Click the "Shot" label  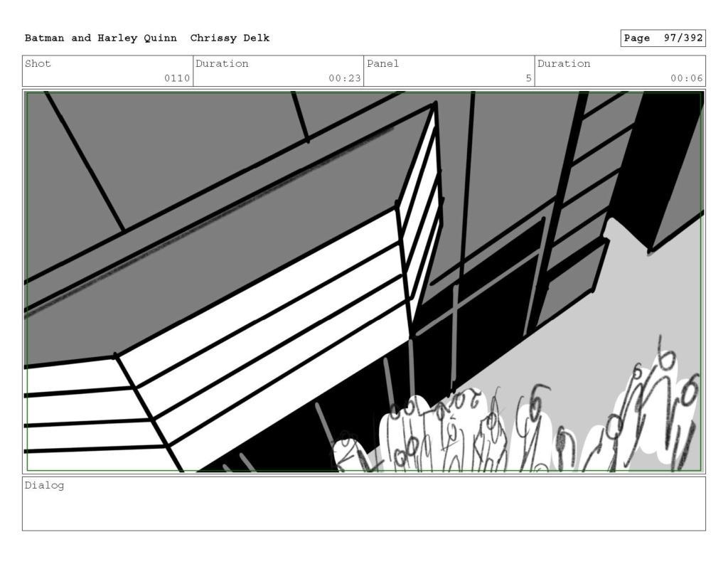click(x=38, y=63)
